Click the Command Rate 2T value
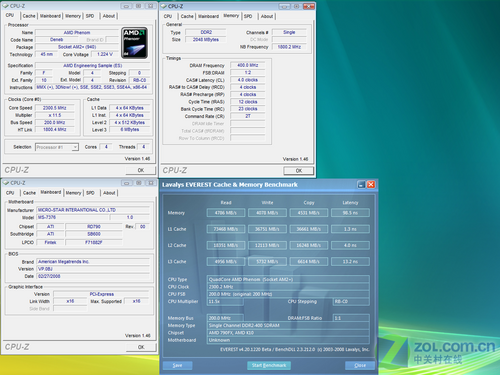The width and height of the screenshot is (500, 375). [248, 116]
